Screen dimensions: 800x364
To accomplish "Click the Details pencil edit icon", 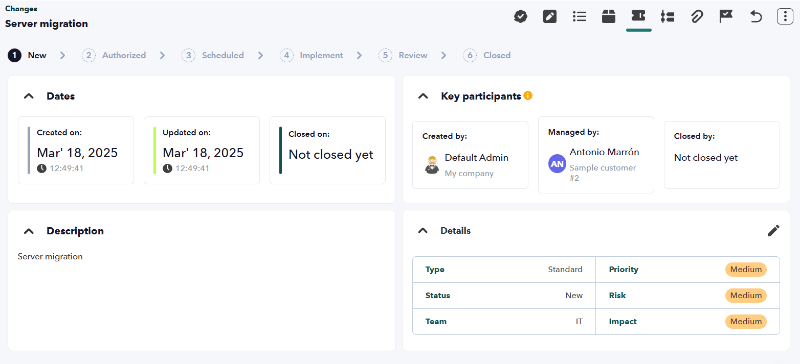I will click(773, 231).
